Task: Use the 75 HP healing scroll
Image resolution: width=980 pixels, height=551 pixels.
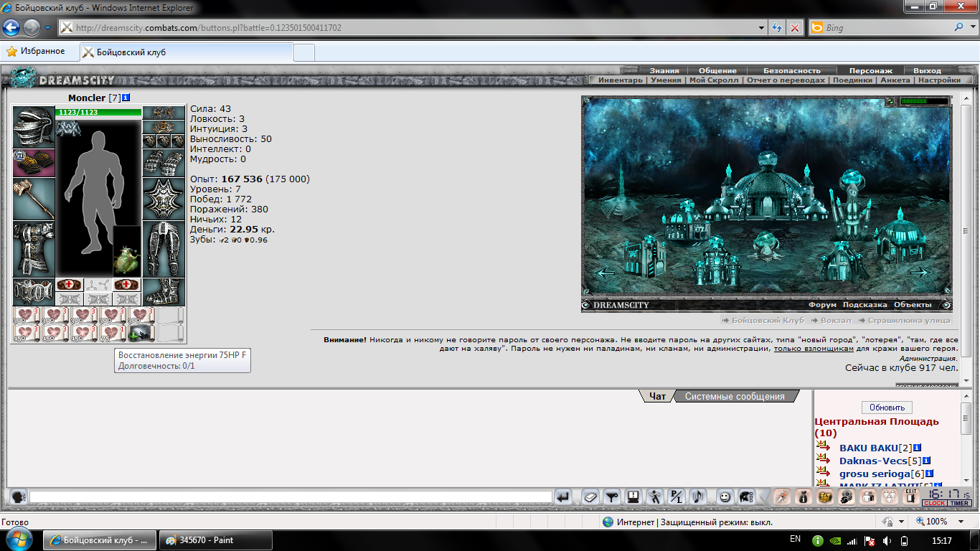Action: [113, 333]
